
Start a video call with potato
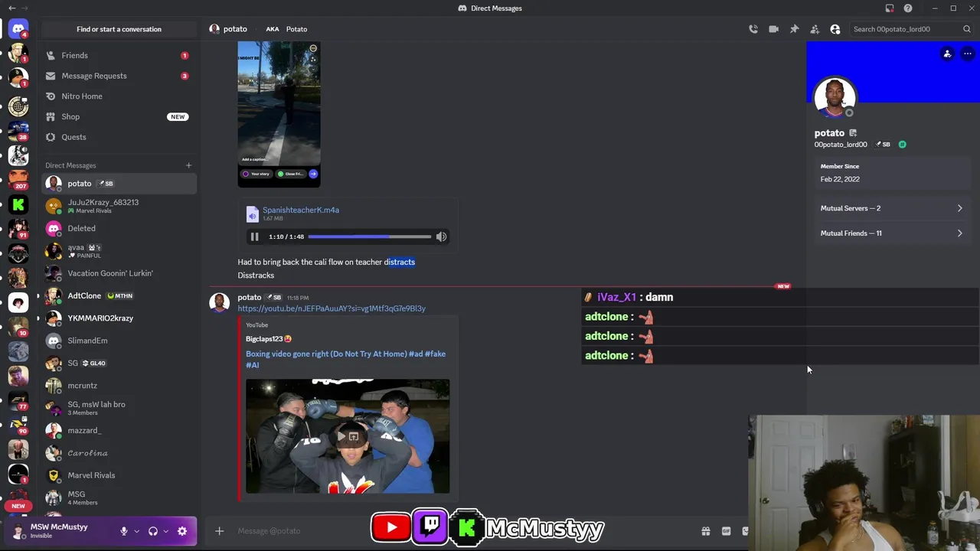point(773,29)
